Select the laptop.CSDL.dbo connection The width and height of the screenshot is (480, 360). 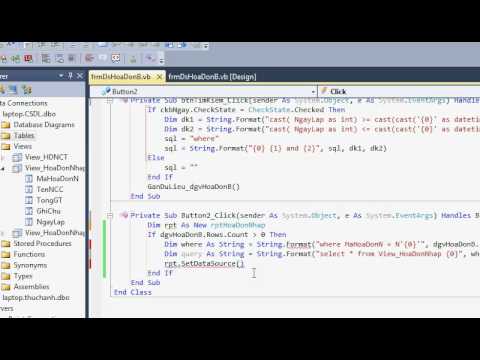[29, 114]
